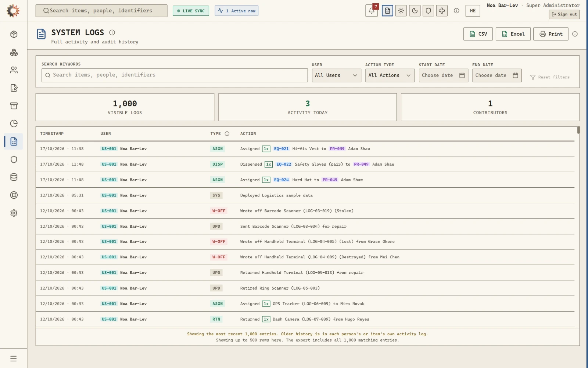Switch to dark mode moon icon

click(x=415, y=11)
